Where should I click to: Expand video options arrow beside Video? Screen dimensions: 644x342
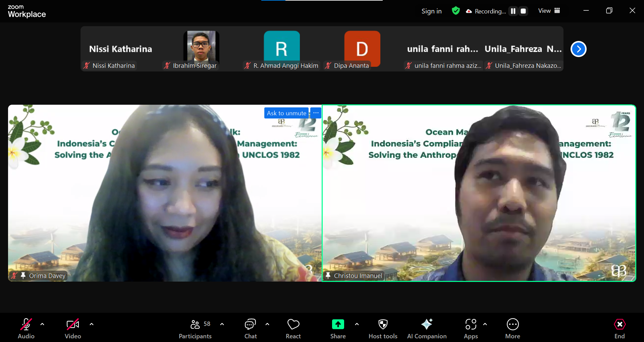[92, 324]
